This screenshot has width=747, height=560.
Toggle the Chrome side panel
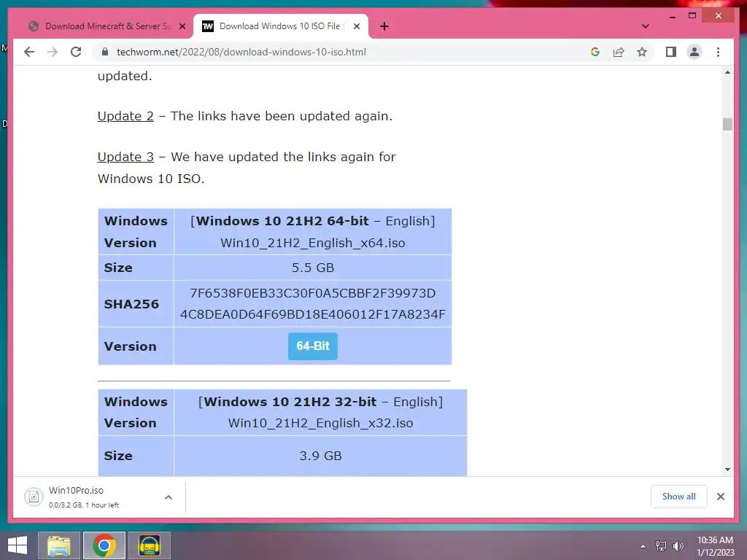pyautogui.click(x=671, y=52)
